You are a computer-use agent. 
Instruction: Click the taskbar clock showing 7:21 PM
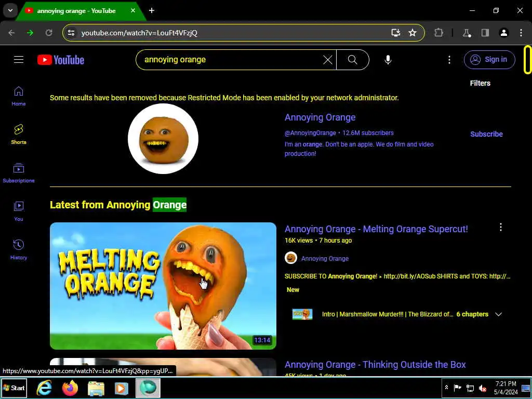coord(506,388)
